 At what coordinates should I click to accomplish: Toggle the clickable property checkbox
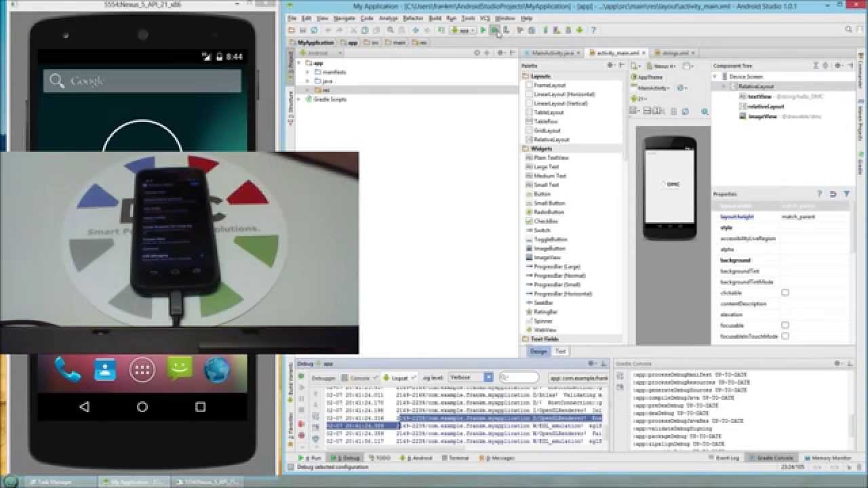[785, 293]
